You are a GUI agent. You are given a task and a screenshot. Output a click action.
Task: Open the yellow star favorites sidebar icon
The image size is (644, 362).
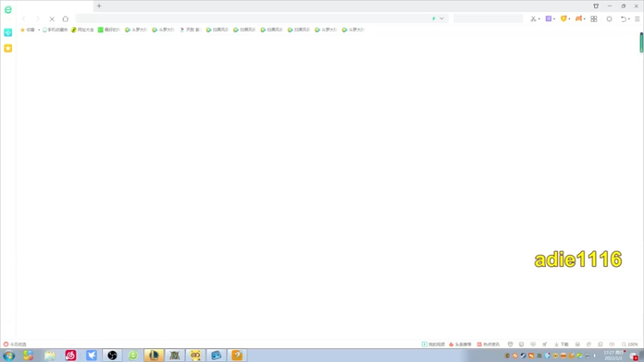click(8, 48)
